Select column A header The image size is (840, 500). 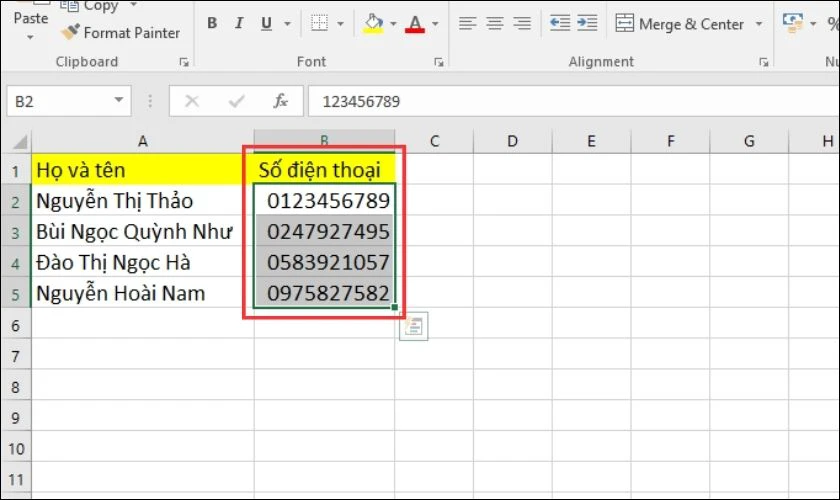click(142, 141)
